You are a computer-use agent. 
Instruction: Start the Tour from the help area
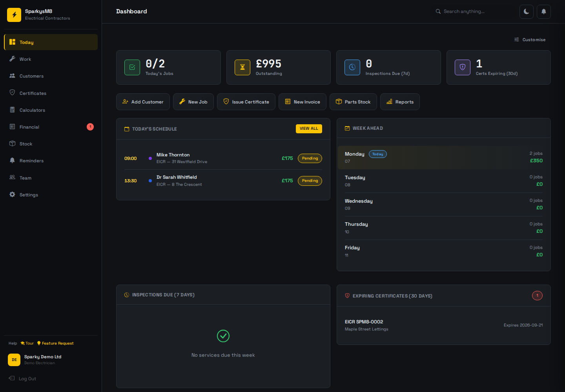[x=27, y=343]
